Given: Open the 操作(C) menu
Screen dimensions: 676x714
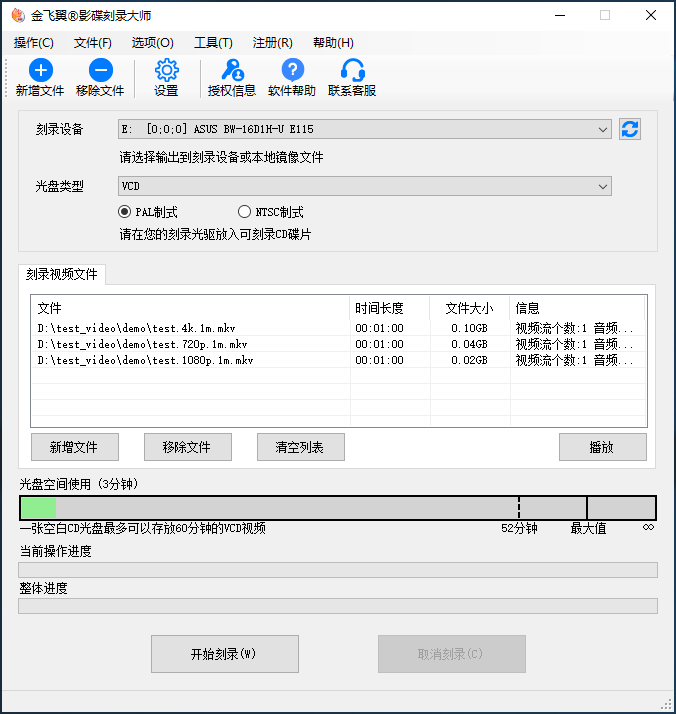Looking at the screenshot, I should click(34, 43).
